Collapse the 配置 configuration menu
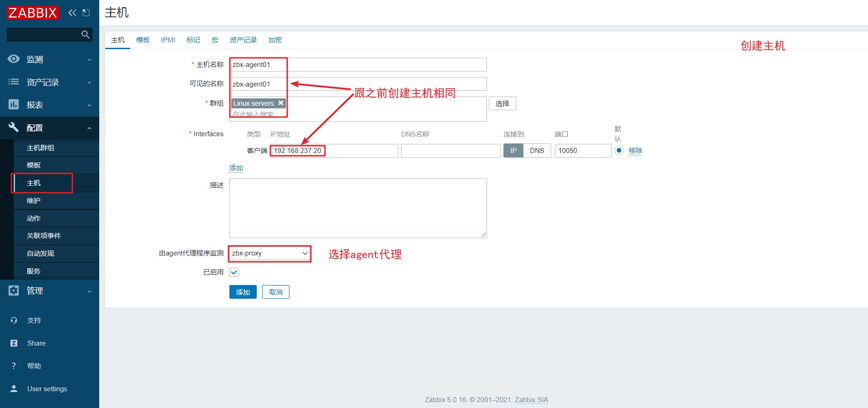 [50, 127]
